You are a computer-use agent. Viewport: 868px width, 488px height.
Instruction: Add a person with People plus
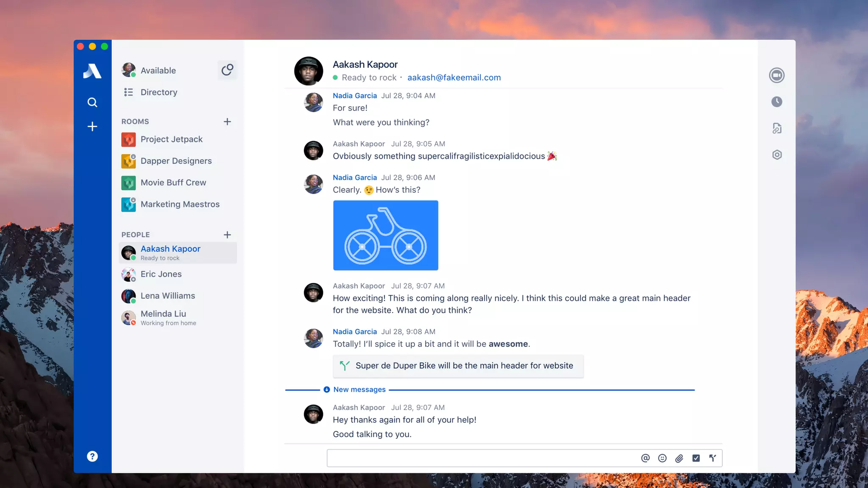pos(227,235)
